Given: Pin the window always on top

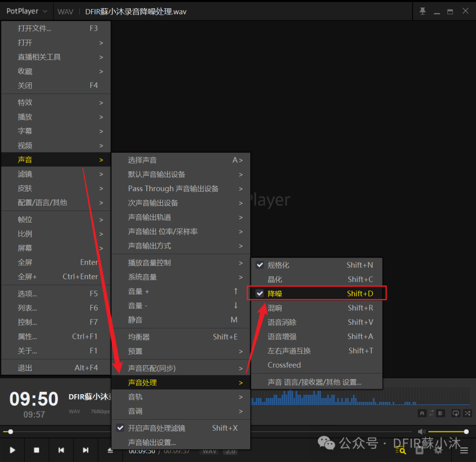Looking at the screenshot, I should [423, 11].
